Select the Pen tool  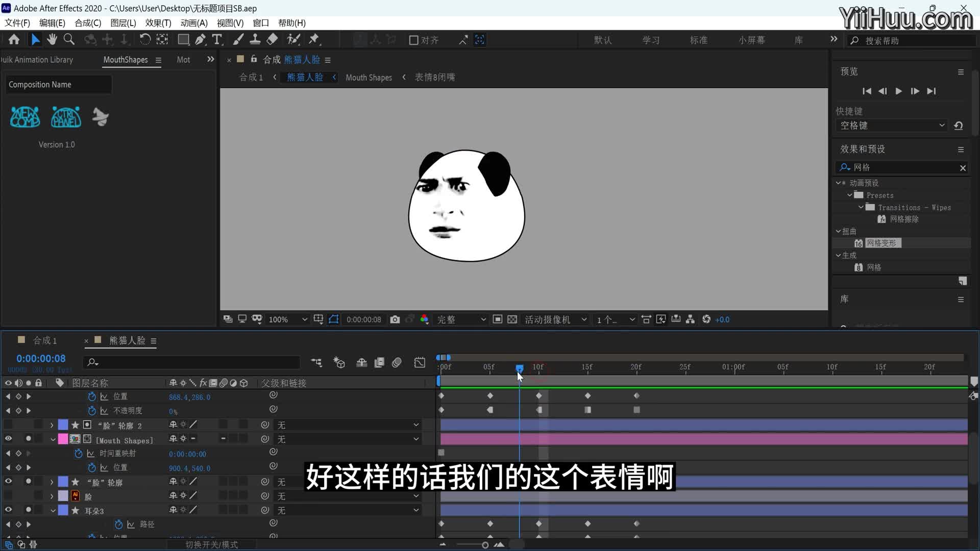pyautogui.click(x=201, y=39)
